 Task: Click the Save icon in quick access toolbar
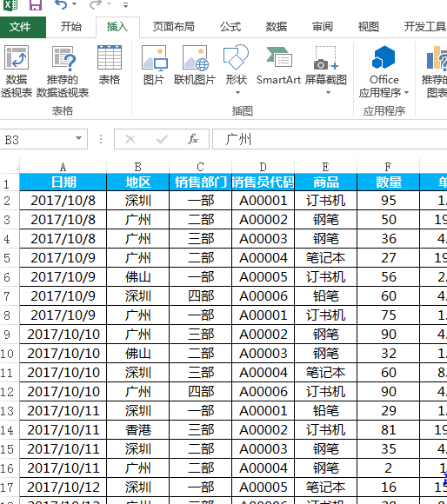pyautogui.click(x=36, y=4)
